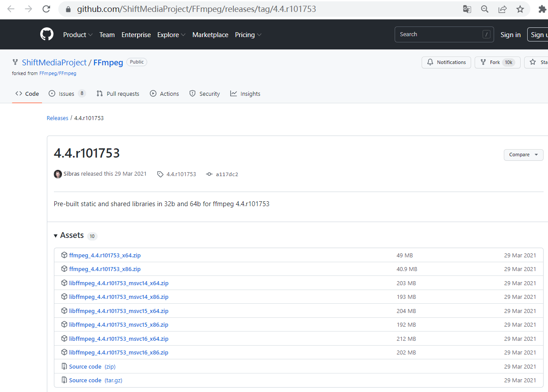
Task: Click Sibras avatar image
Action: 58,174
